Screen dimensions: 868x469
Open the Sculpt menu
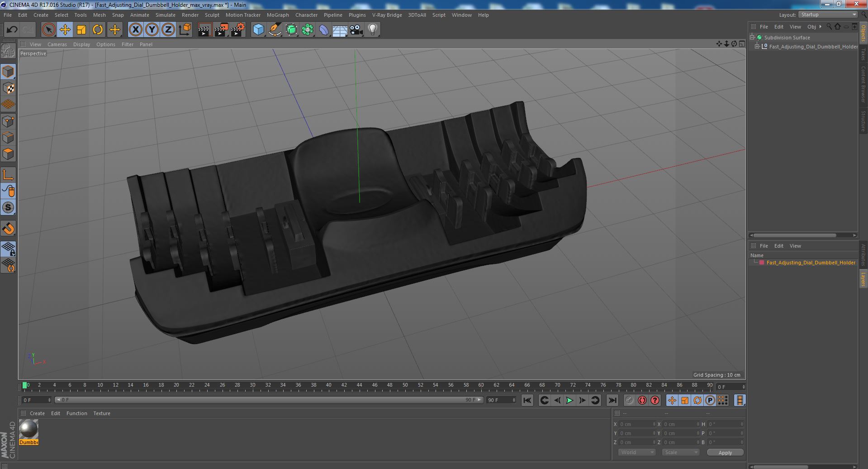click(212, 15)
